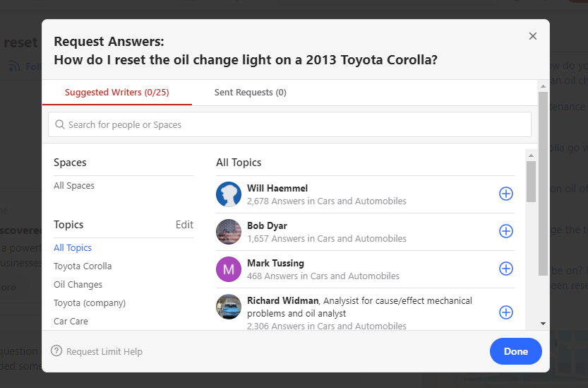The width and height of the screenshot is (588, 388).
Task: Click Bob Dyar's flag avatar
Action: [229, 232]
